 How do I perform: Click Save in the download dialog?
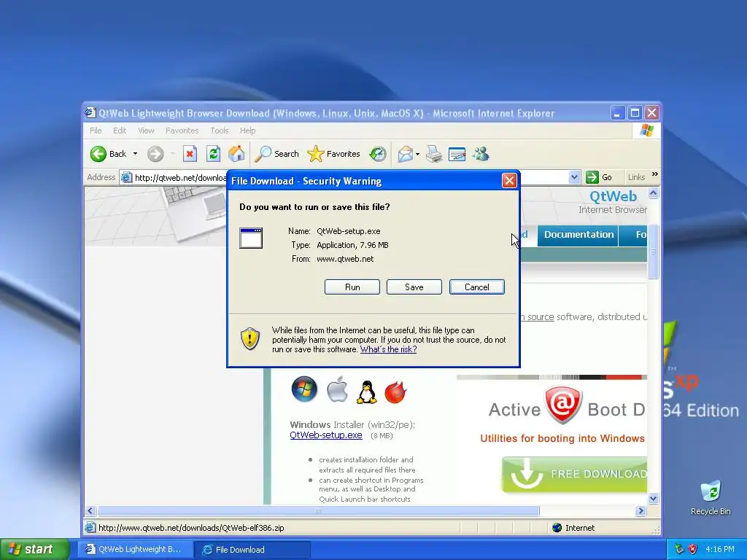414,287
